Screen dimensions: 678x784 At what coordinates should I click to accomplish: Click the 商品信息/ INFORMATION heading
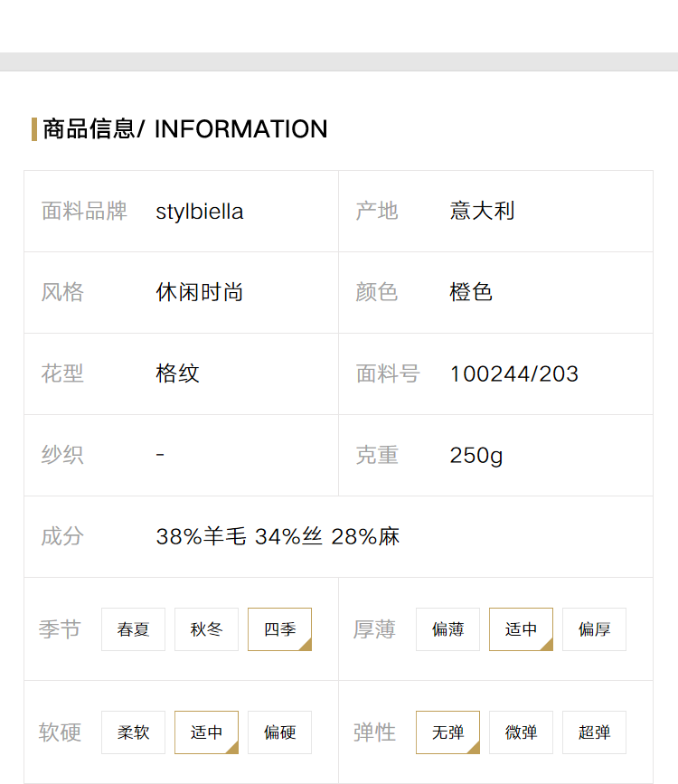pyautogui.click(x=185, y=129)
